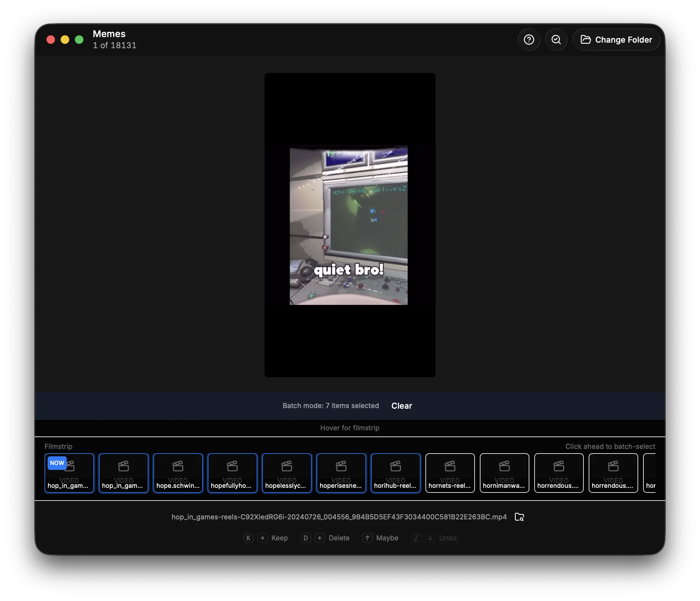Screen dimensions: 700x601
Task: Reveal file in Finder folder icon
Action: 519,517
